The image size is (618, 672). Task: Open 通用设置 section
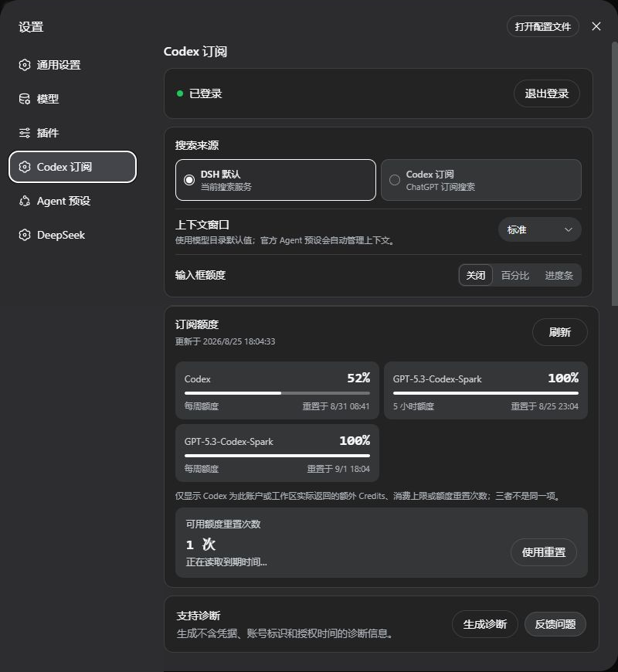pyautogui.click(x=73, y=65)
